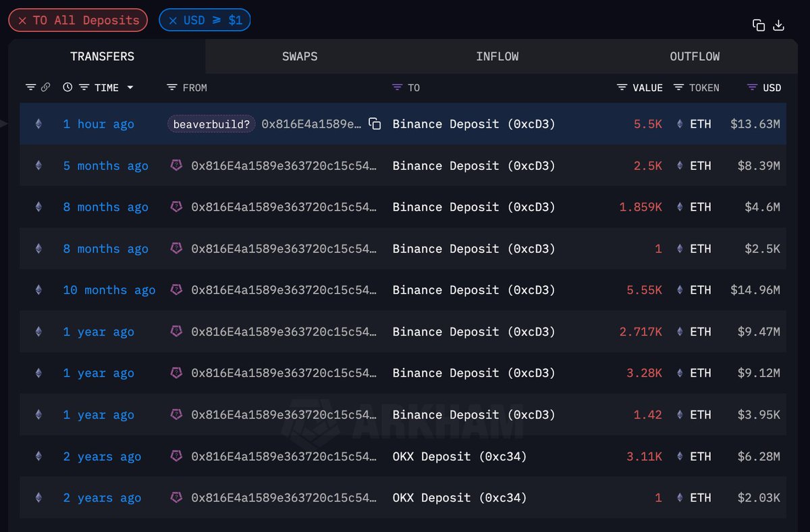Open the TOKEN column filter
810x532 pixels.
(678, 88)
